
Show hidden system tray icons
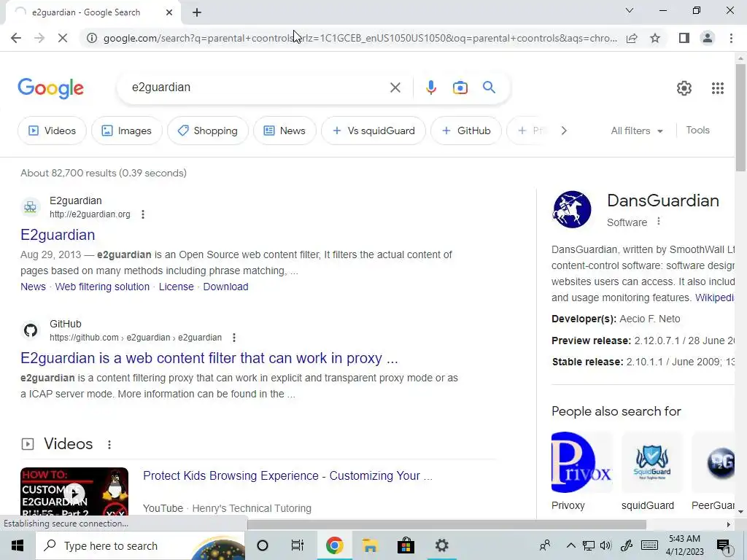coord(570,545)
